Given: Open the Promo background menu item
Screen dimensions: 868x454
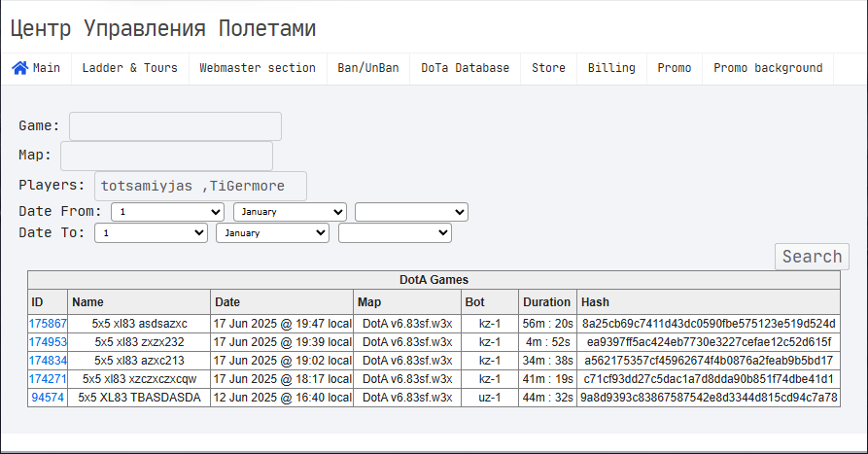Looking at the screenshot, I should 768,68.
